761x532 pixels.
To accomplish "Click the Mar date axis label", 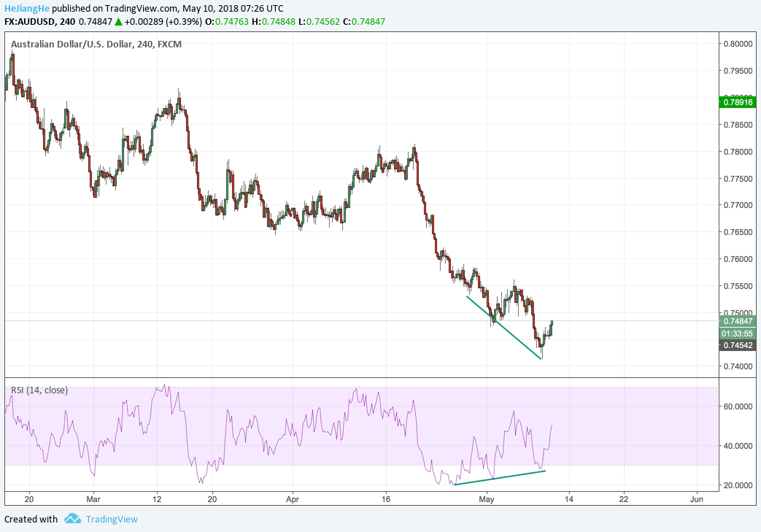I will click(x=93, y=499).
